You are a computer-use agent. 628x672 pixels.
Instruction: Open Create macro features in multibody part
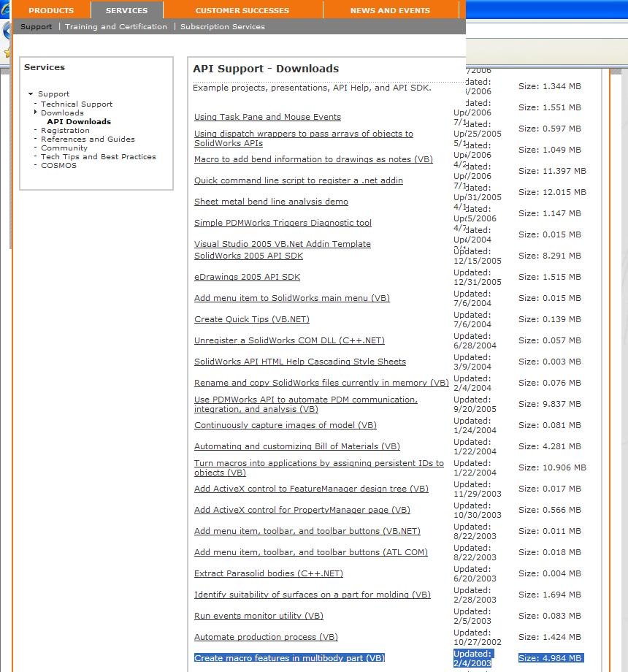(x=290, y=658)
